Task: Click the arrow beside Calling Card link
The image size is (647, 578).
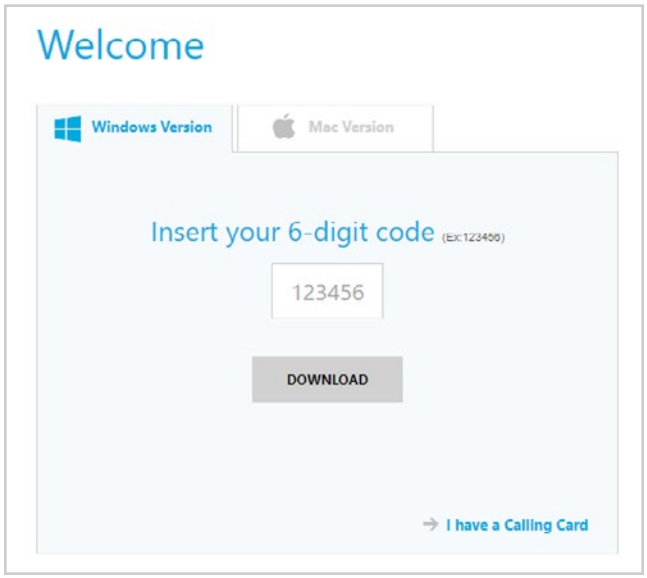Action: tap(431, 524)
